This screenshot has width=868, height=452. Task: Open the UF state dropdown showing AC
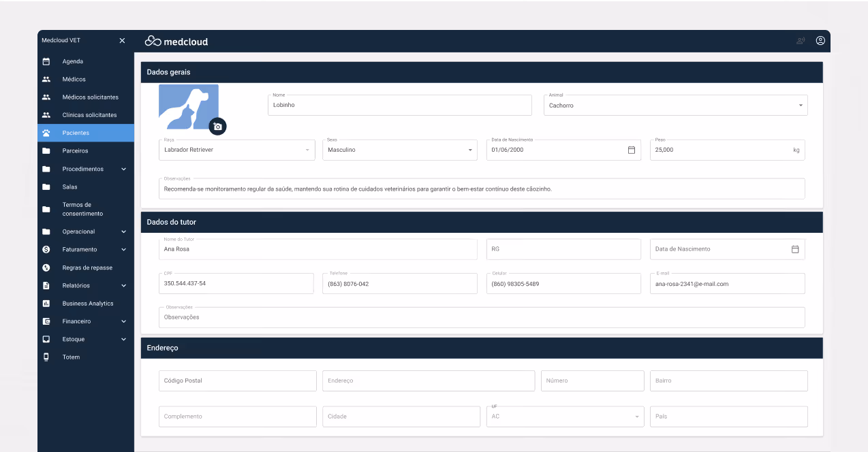565,417
